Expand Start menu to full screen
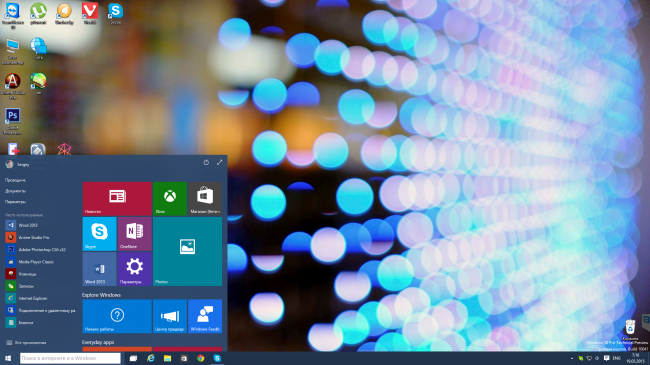This screenshot has width=650, height=365. (219, 163)
